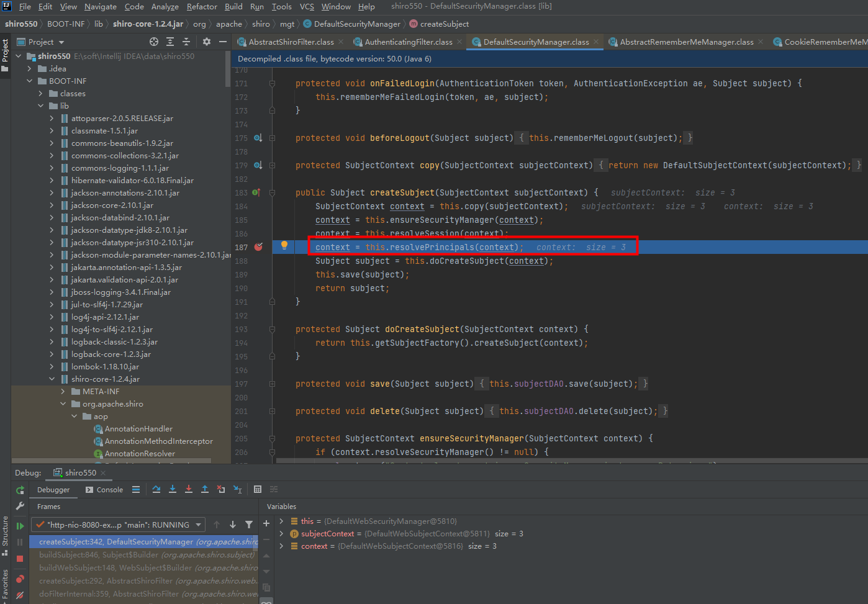Open Evaluate Expression calculator icon
This screenshot has height=604, width=868.
point(258,490)
